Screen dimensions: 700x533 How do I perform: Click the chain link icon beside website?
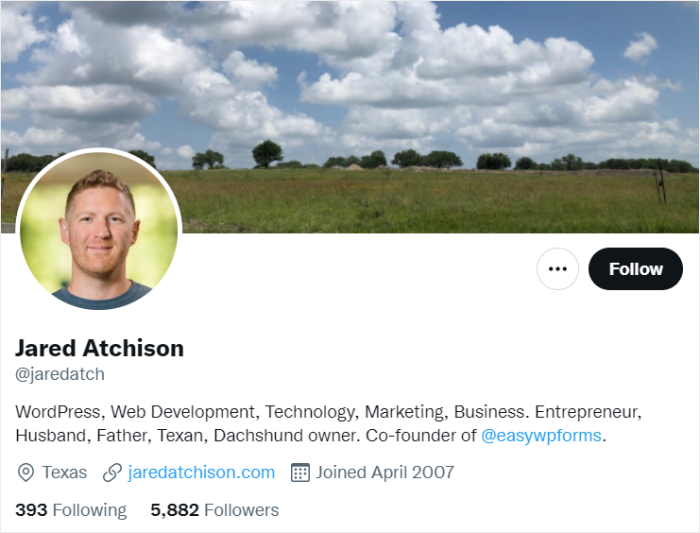pyautogui.click(x=112, y=472)
